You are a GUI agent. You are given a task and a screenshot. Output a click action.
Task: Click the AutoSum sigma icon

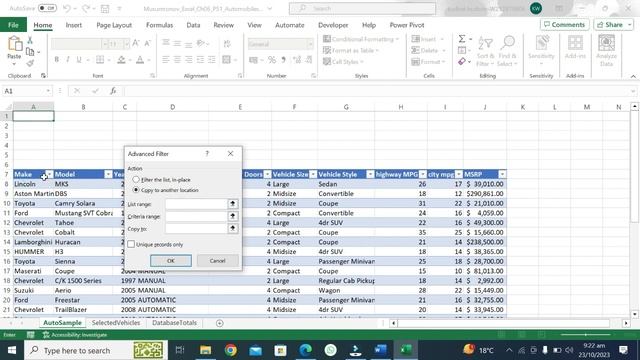coord(462,39)
